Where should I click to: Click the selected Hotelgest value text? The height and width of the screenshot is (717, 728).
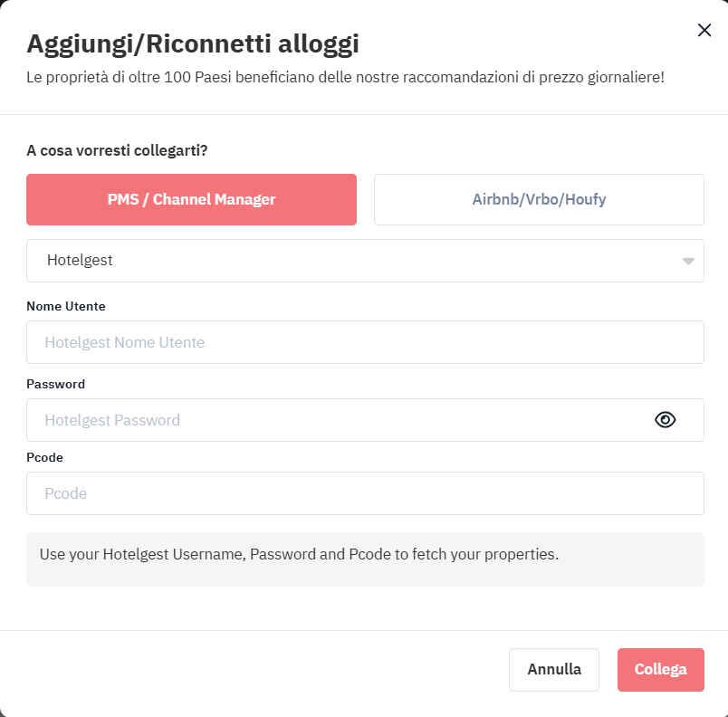(x=80, y=261)
